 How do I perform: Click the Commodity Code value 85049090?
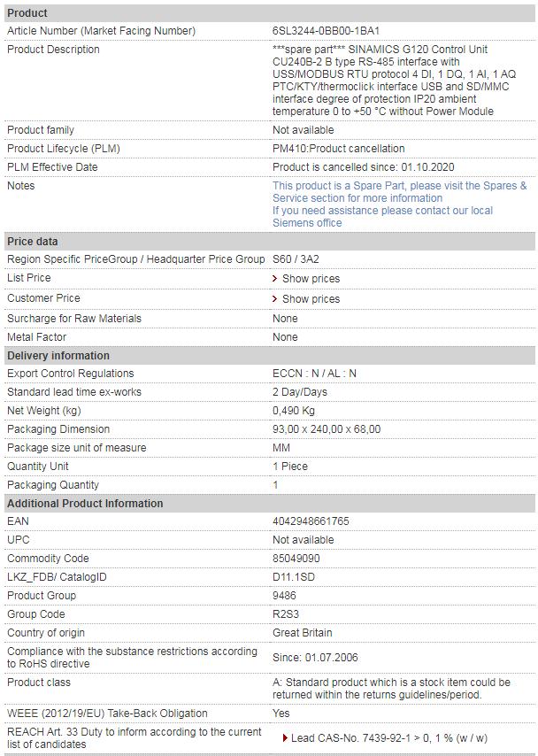(x=296, y=559)
